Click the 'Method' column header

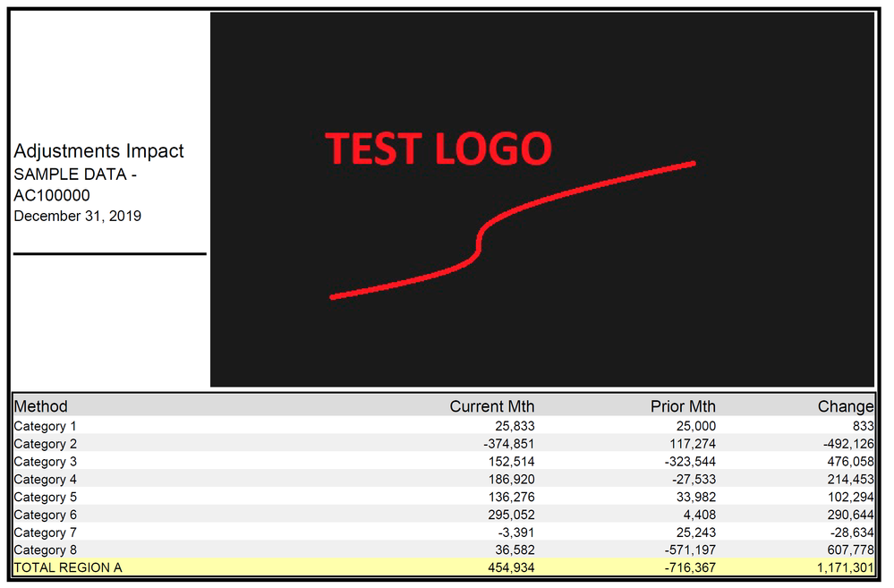pyautogui.click(x=40, y=406)
